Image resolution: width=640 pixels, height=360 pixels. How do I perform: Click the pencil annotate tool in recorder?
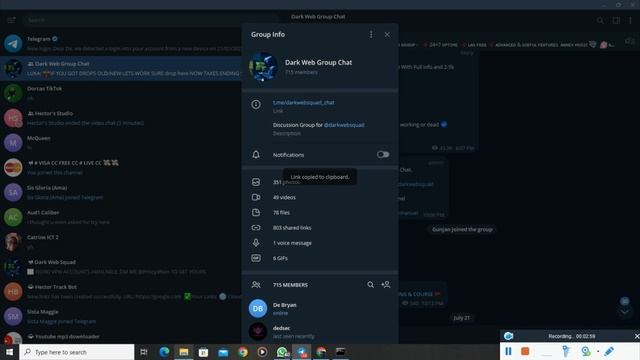(x=609, y=351)
